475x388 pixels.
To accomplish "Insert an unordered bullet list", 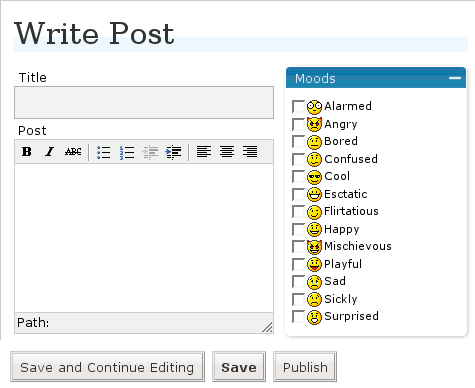I will (x=104, y=152).
